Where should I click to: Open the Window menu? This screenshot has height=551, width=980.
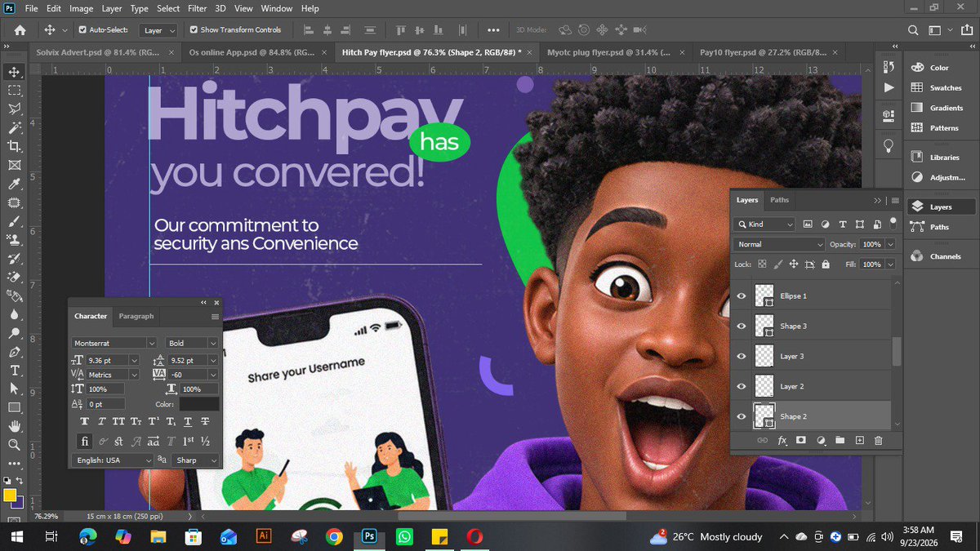click(276, 8)
